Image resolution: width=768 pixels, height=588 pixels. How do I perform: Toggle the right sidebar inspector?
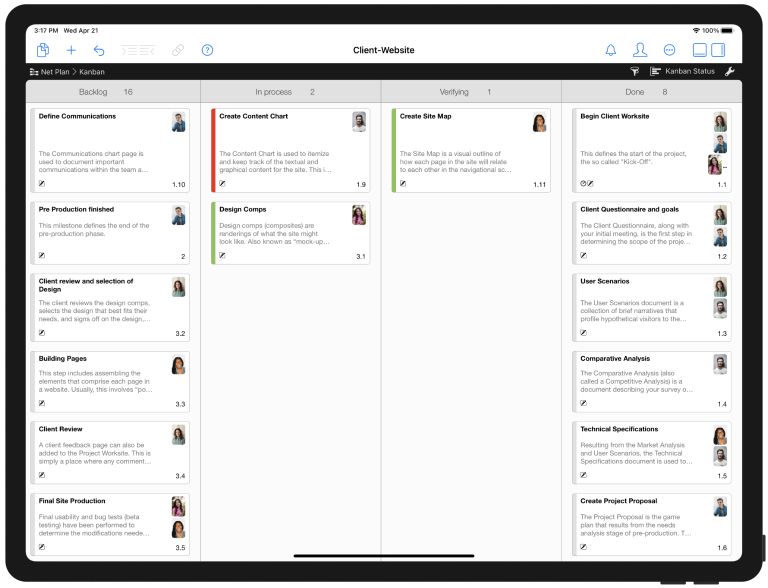point(718,50)
